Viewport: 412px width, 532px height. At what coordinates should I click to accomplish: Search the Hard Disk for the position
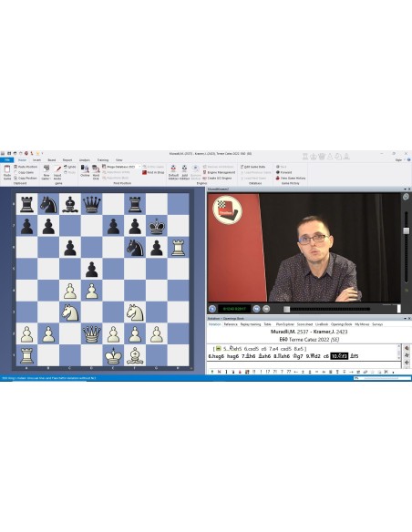(x=96, y=172)
